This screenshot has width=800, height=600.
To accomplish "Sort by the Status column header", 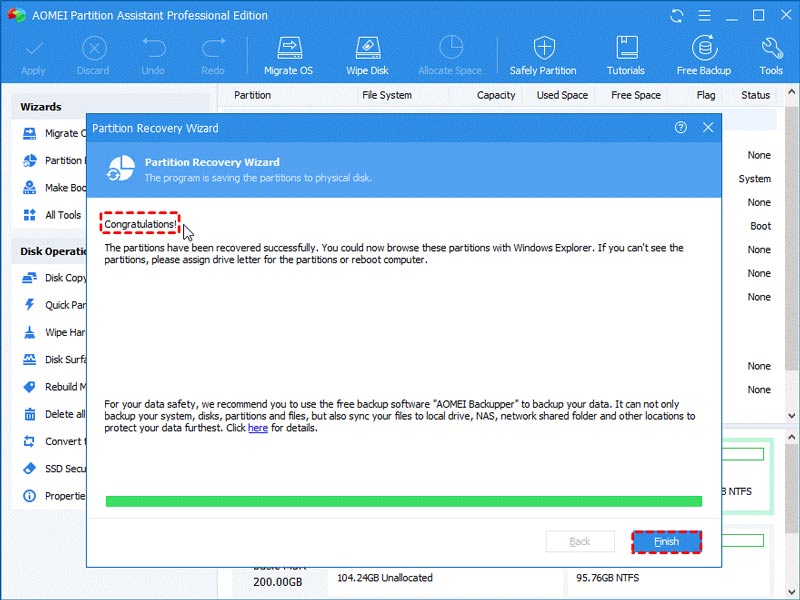I will point(756,95).
